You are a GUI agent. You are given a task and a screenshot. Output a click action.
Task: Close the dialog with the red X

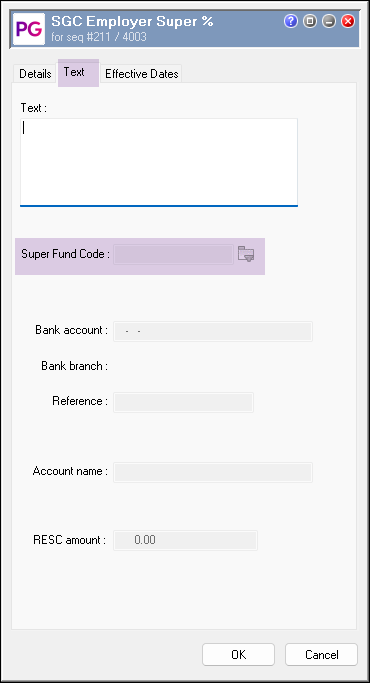coord(348,21)
